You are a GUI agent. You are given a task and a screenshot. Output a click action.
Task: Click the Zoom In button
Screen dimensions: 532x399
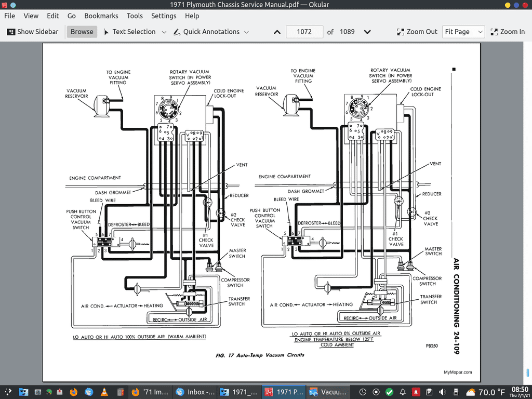point(508,32)
